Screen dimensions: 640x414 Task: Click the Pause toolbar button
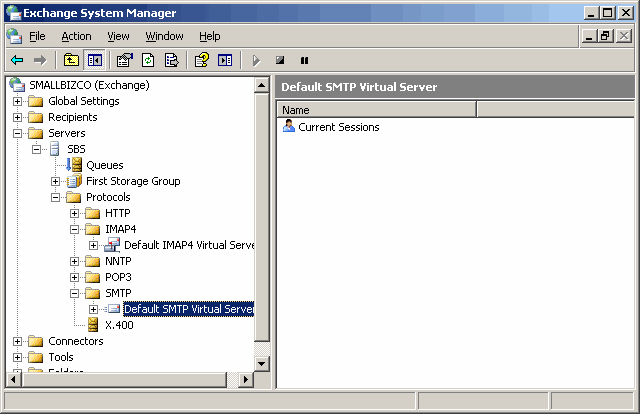[304, 60]
